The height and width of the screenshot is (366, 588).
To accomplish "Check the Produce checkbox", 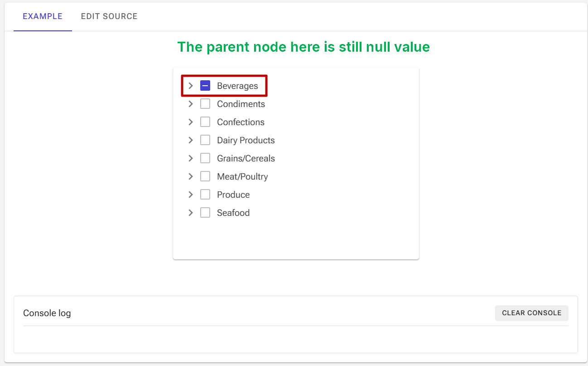I will (205, 194).
